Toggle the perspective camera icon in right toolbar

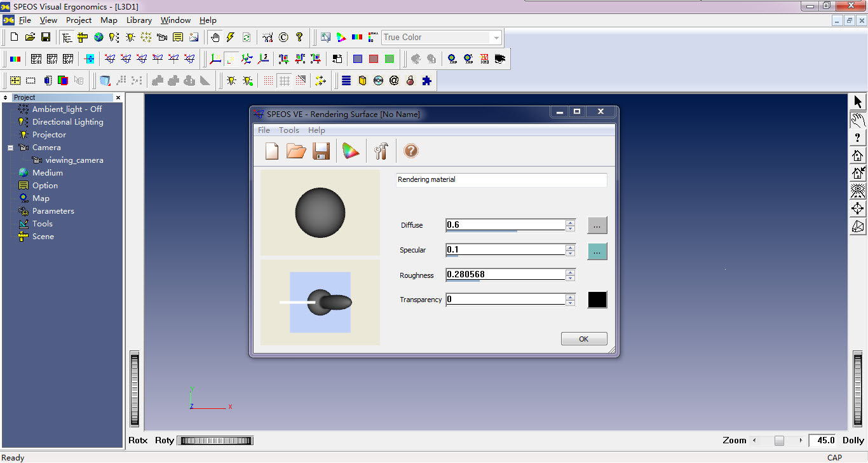(x=858, y=226)
